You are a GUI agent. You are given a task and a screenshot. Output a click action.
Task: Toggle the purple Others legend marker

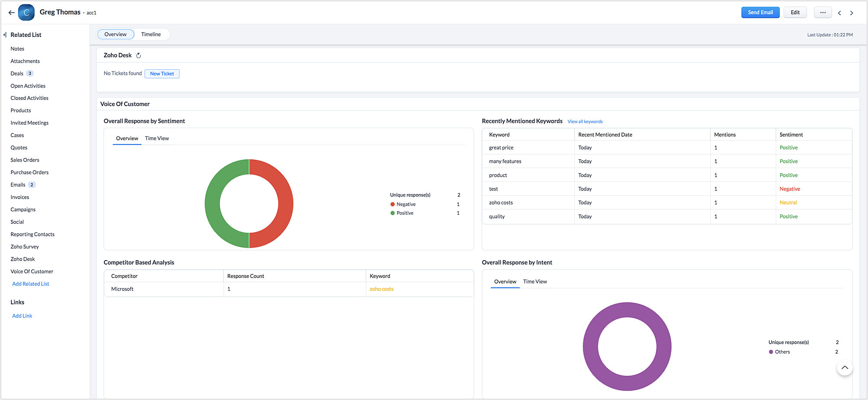point(771,352)
